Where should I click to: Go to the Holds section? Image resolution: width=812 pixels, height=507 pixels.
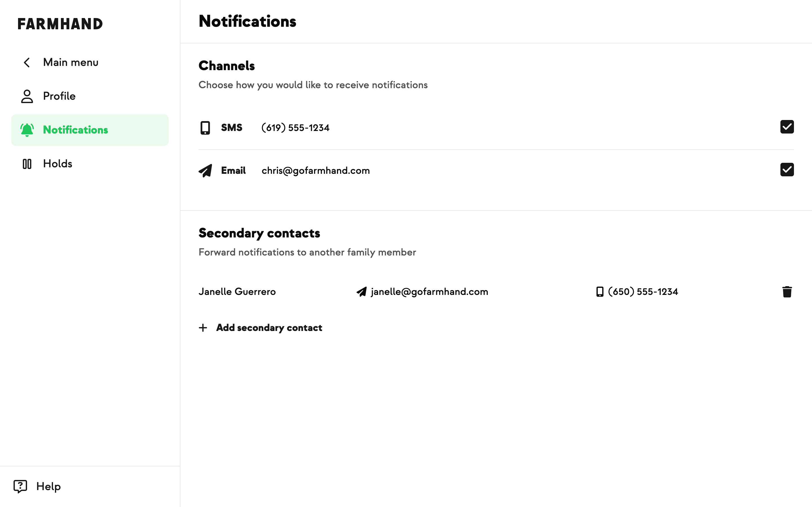(x=58, y=164)
